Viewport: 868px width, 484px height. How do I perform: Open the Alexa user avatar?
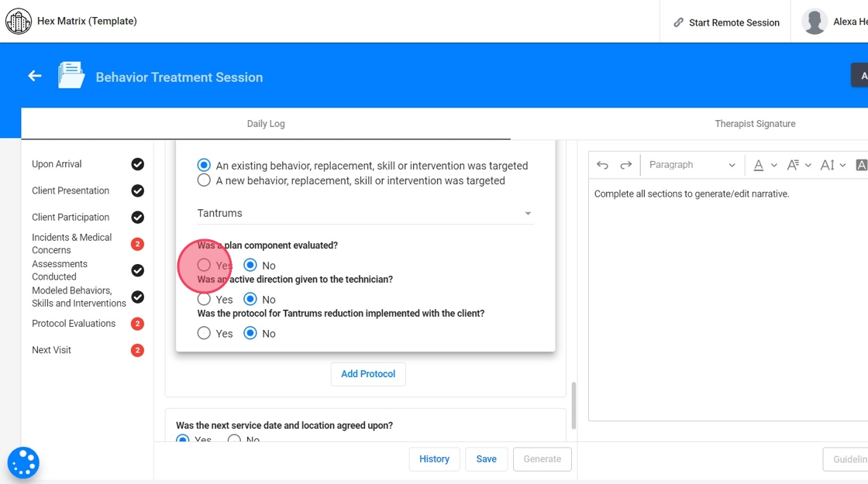[x=815, y=22]
